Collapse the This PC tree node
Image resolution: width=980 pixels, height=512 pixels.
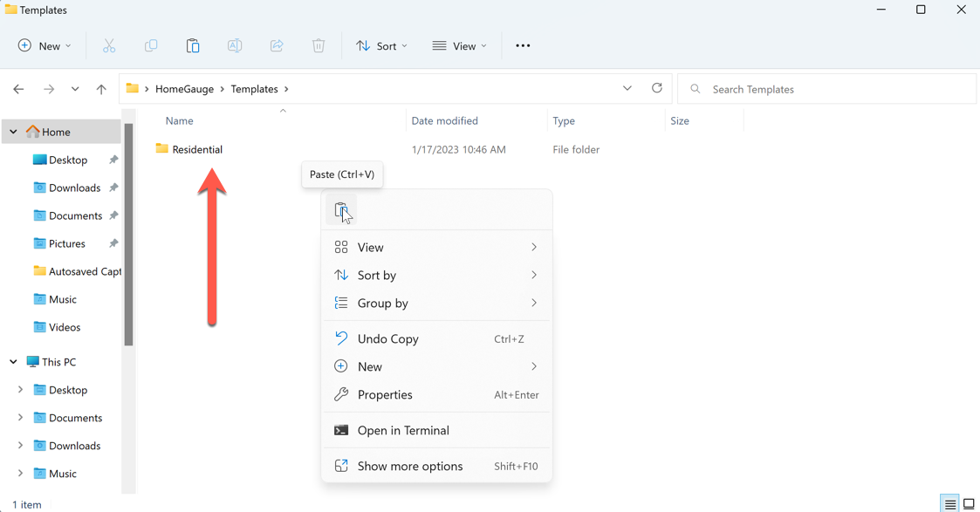coord(14,362)
